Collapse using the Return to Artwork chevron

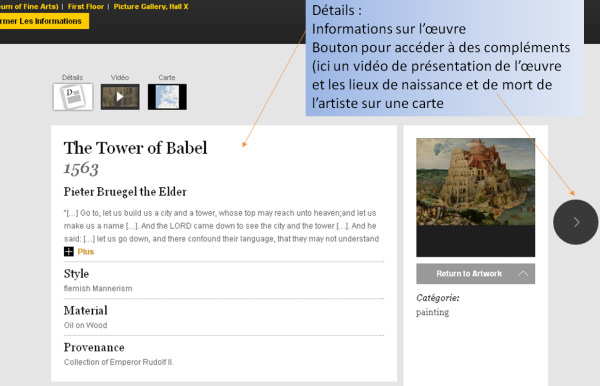[x=523, y=274]
